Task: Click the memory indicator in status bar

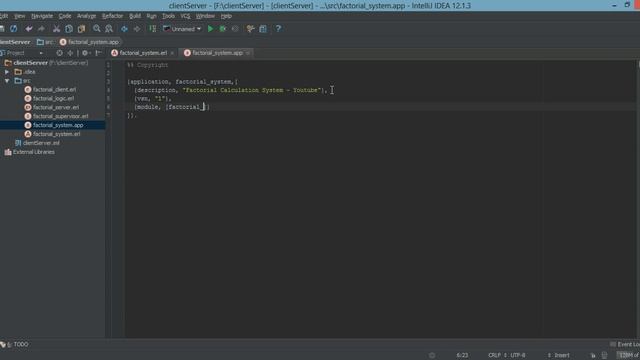Action: point(628,355)
